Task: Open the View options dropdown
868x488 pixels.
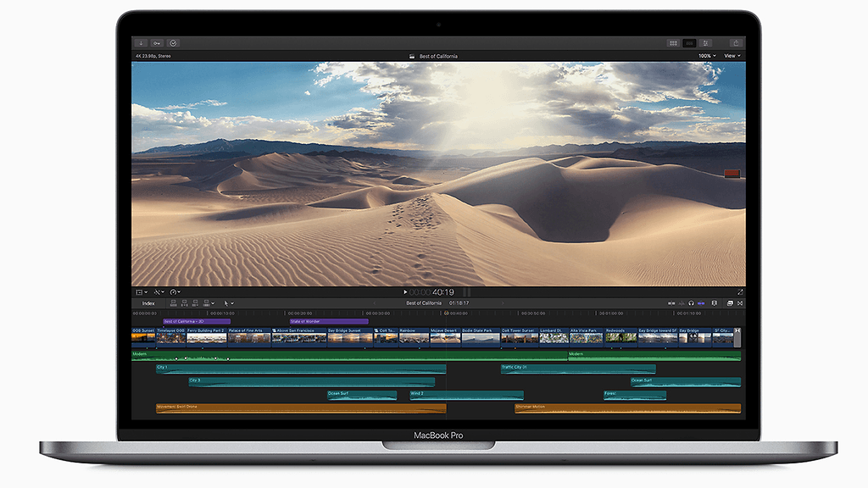Action: point(732,56)
